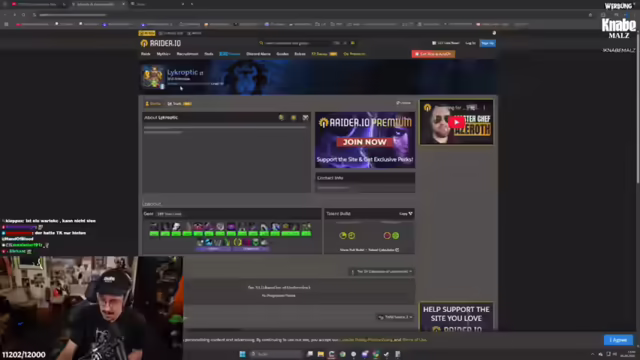Click the purple orb gear item icon
This screenshot has height=360, width=640.
point(231,227)
